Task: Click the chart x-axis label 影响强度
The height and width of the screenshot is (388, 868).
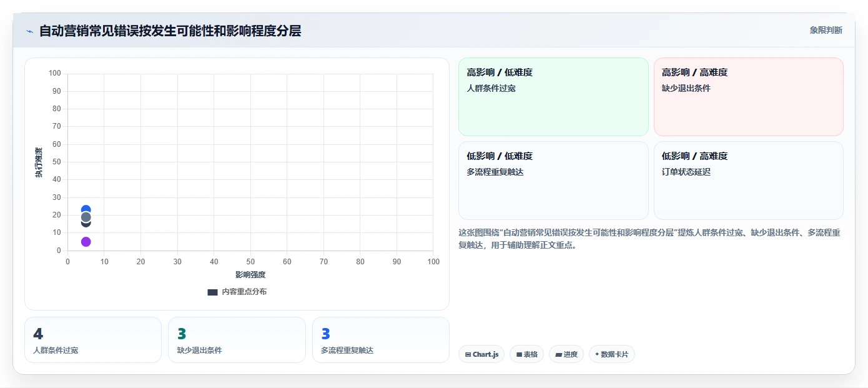Action: 250,275
